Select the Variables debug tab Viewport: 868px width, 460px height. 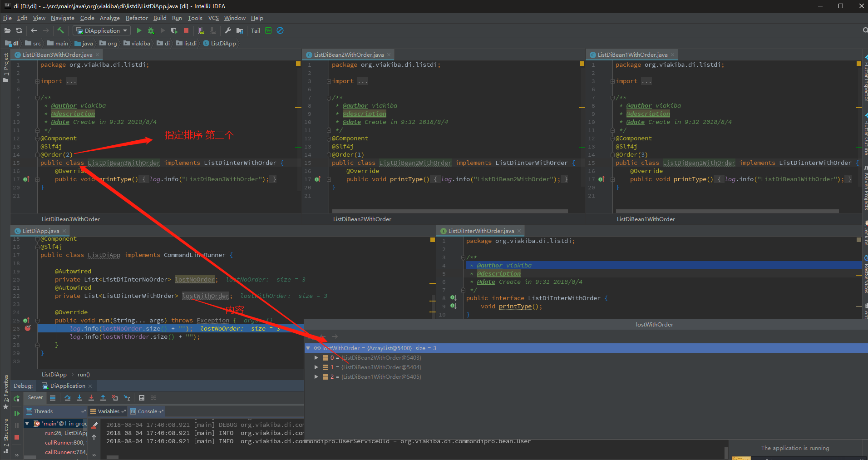pyautogui.click(x=108, y=411)
